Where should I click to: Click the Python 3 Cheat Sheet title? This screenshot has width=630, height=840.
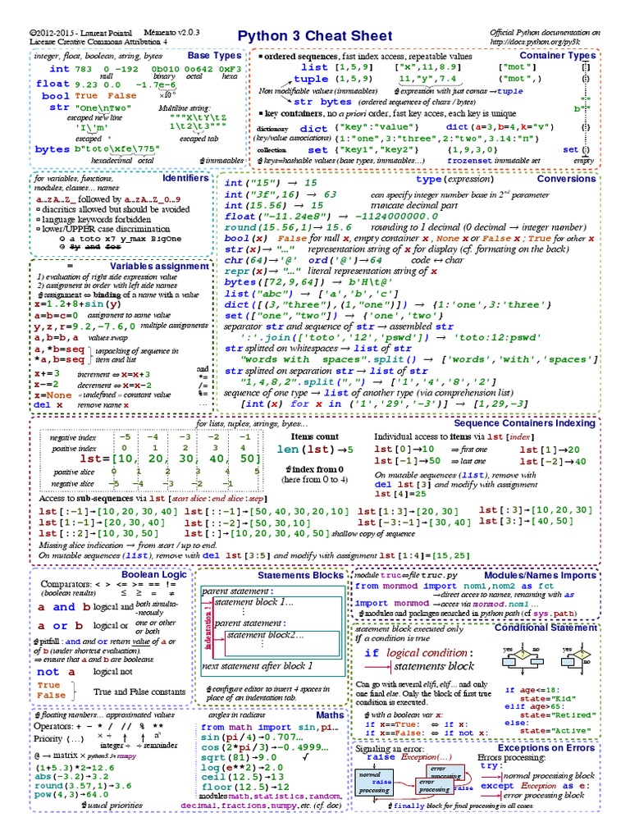(315, 36)
